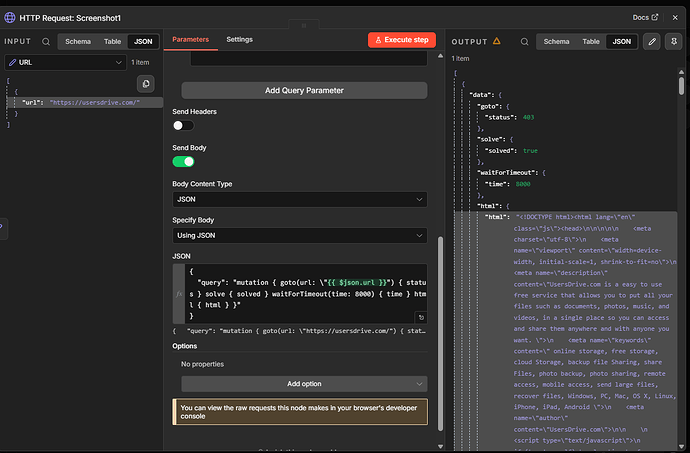Open expression editor icon in JSON field
The image size is (690, 453).
421,317
